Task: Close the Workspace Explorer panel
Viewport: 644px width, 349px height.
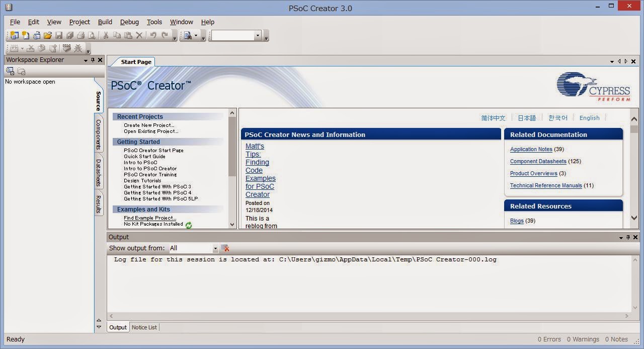Action: pyautogui.click(x=100, y=60)
